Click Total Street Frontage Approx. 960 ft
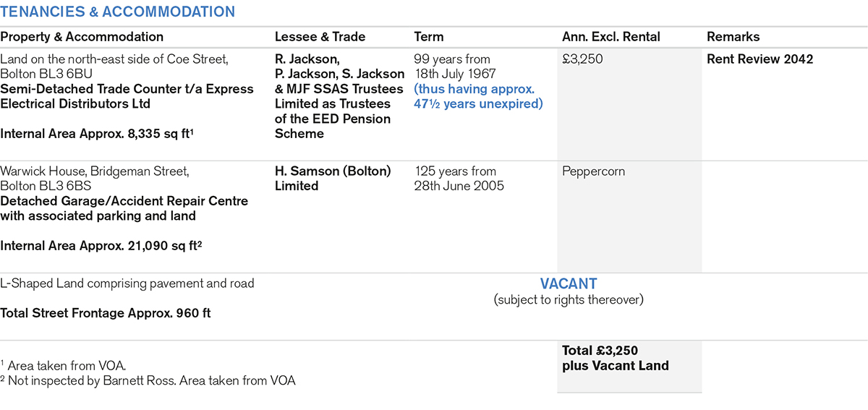 (106, 314)
